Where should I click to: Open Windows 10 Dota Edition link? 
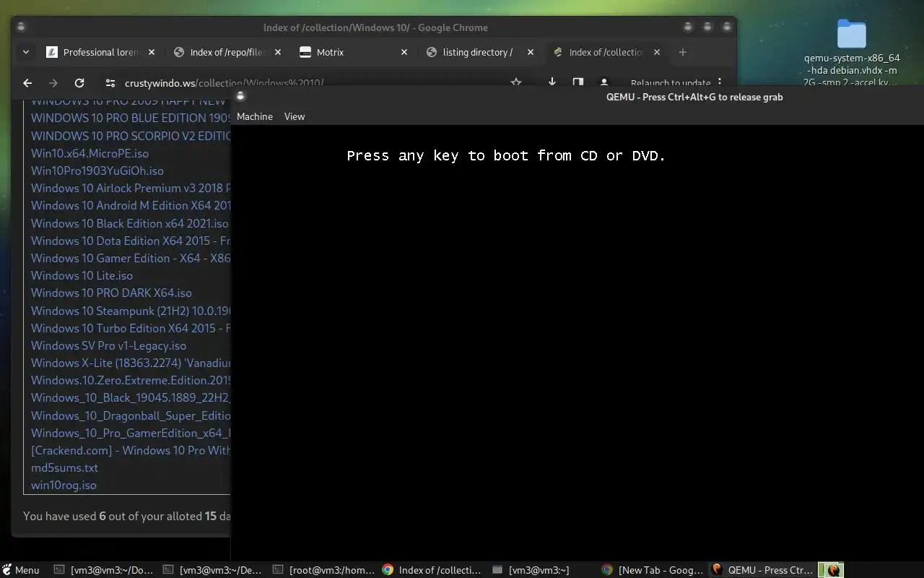pyautogui.click(x=131, y=241)
